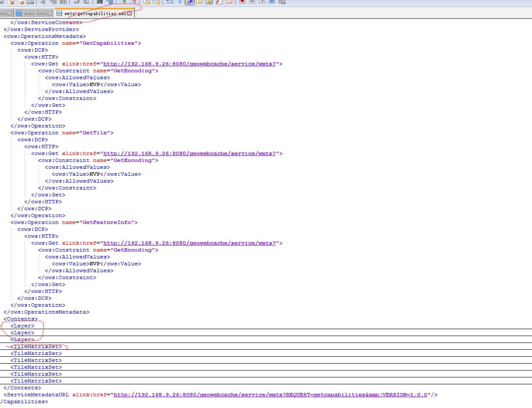Viewport: 532px width, 408px height.
Task: Open Find with the binoculars icon
Action: click(x=100, y=2)
